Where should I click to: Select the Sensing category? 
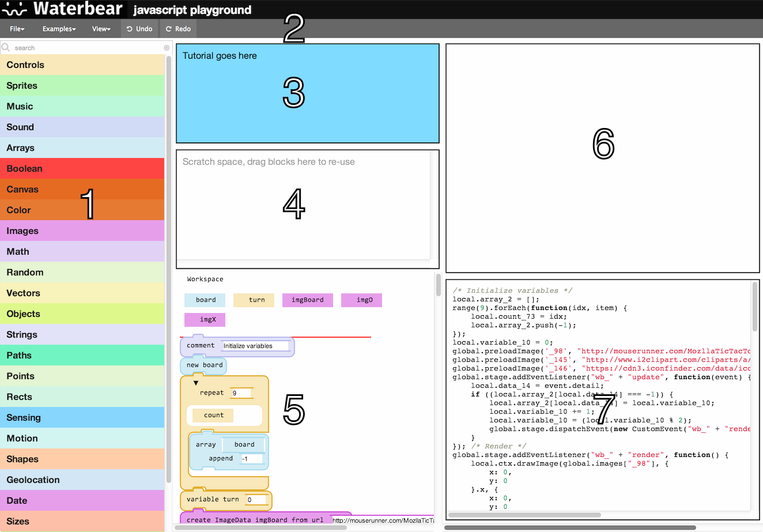click(82, 417)
